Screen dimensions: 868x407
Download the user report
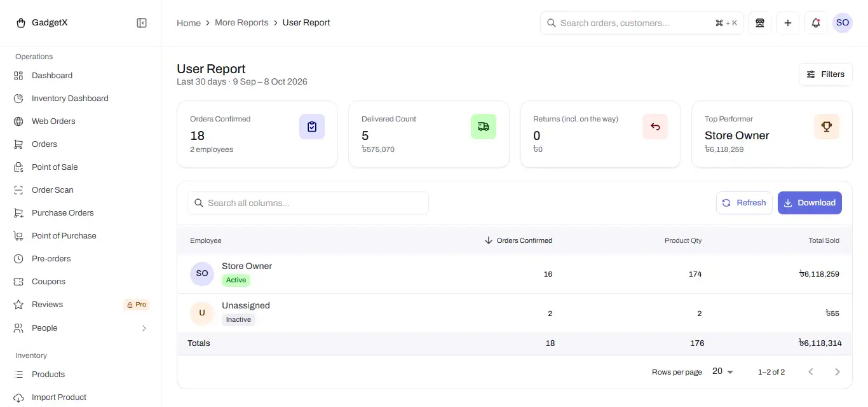(810, 203)
